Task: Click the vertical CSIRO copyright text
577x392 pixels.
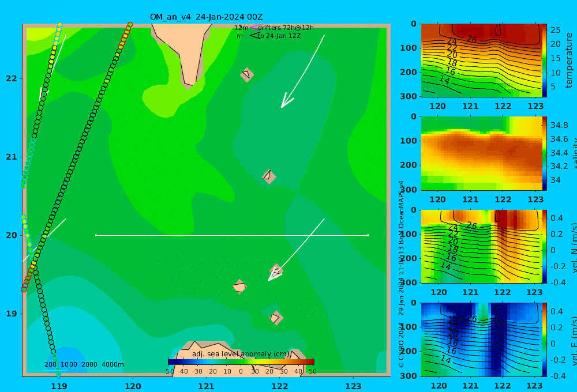Action: tap(401, 274)
